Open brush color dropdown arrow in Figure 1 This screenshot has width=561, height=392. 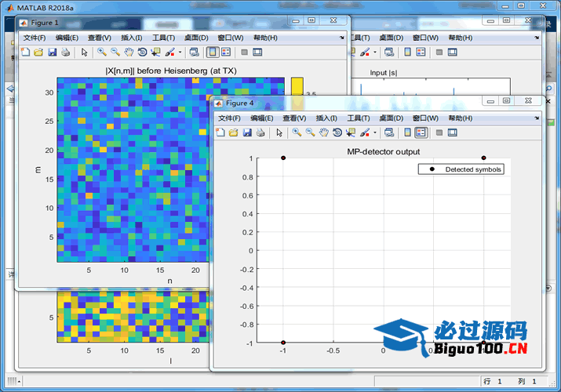180,53
